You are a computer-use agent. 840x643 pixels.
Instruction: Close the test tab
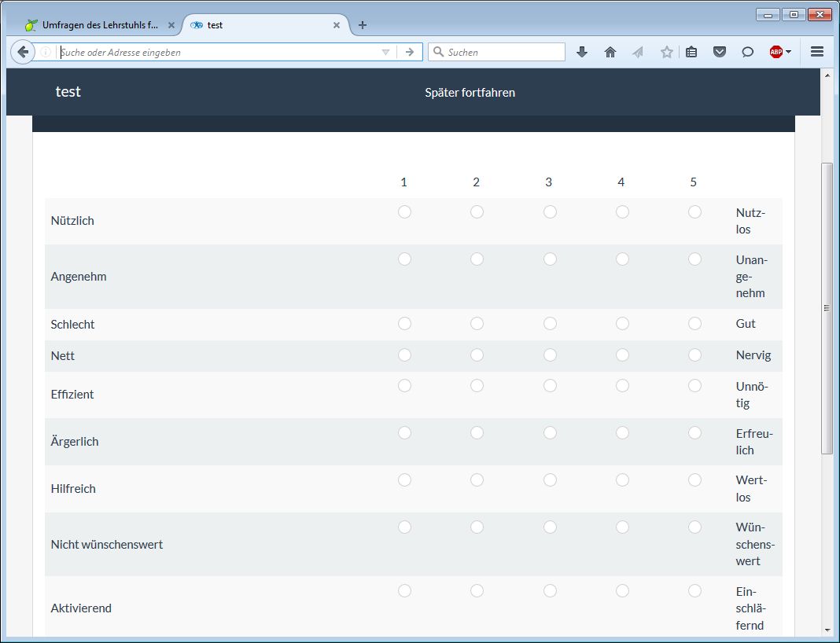[x=337, y=25]
